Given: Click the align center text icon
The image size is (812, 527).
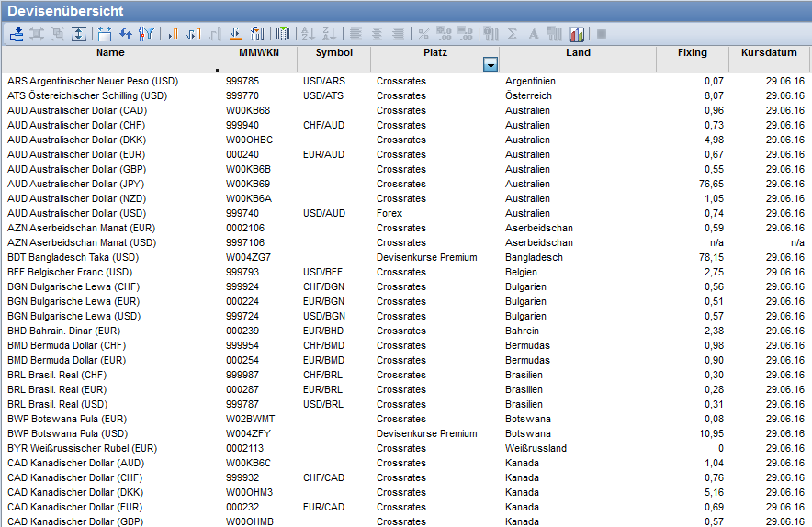Looking at the screenshot, I should (377, 34).
